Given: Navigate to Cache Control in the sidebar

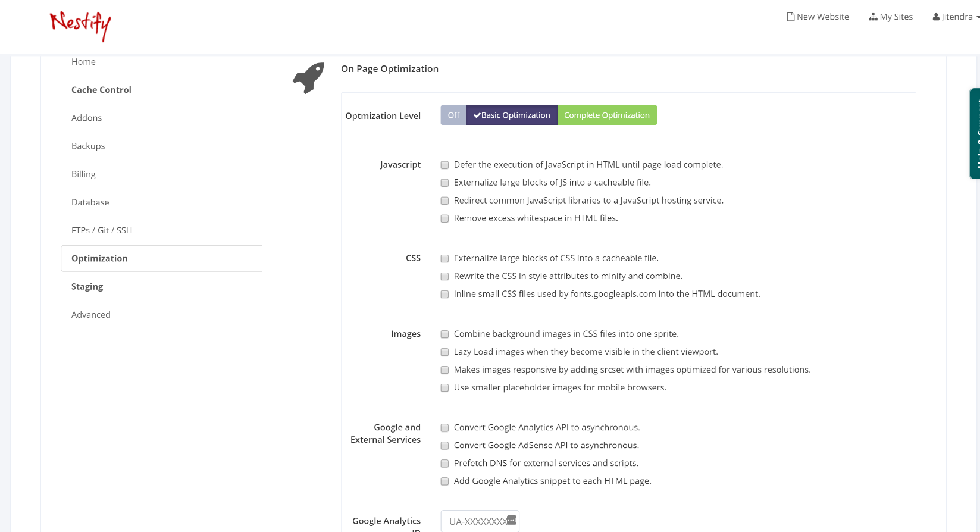Looking at the screenshot, I should 101,89.
